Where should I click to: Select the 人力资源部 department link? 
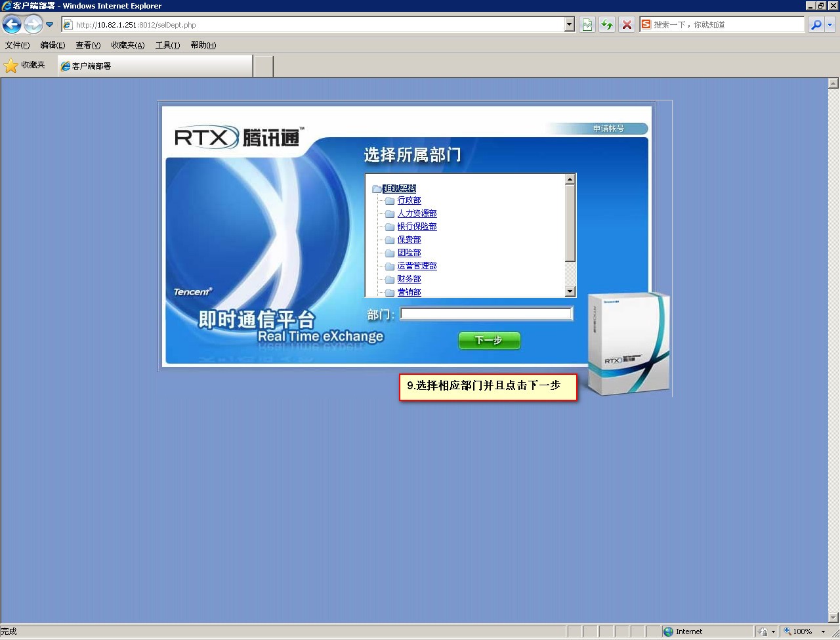point(417,213)
